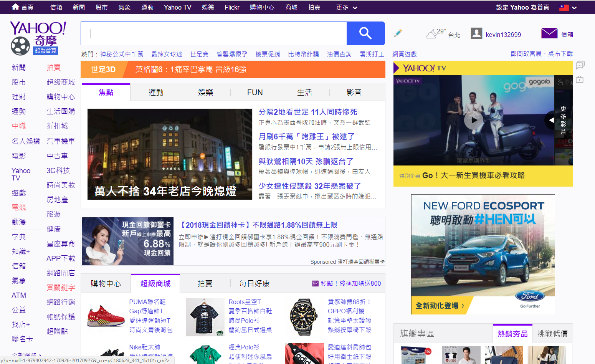Open the Go!大一新生買機車必看攻略 caption
This screenshot has width=595, height=364.
coord(473,175)
